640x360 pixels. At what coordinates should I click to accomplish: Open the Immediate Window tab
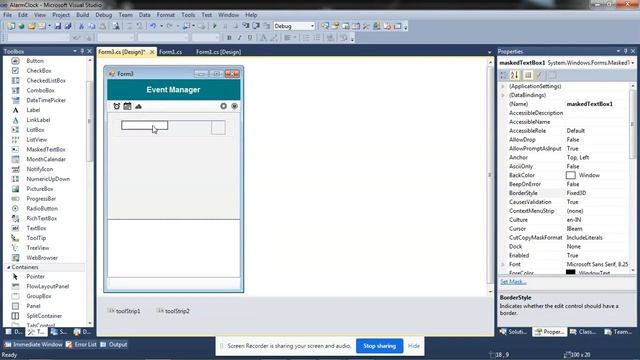point(33,344)
